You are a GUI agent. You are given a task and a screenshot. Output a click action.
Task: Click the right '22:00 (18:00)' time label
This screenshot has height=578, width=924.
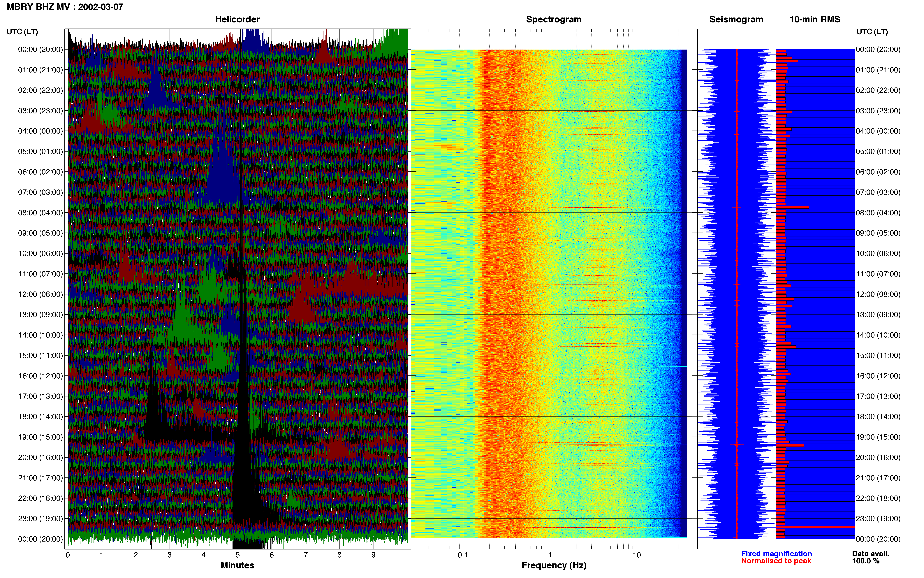pyautogui.click(x=878, y=498)
